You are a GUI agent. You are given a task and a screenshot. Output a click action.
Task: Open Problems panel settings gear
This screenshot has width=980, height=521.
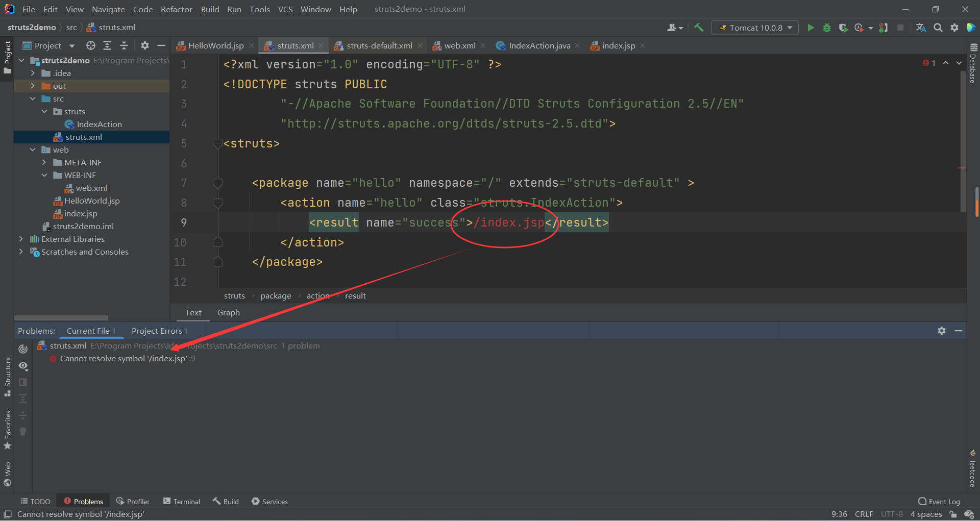942,331
